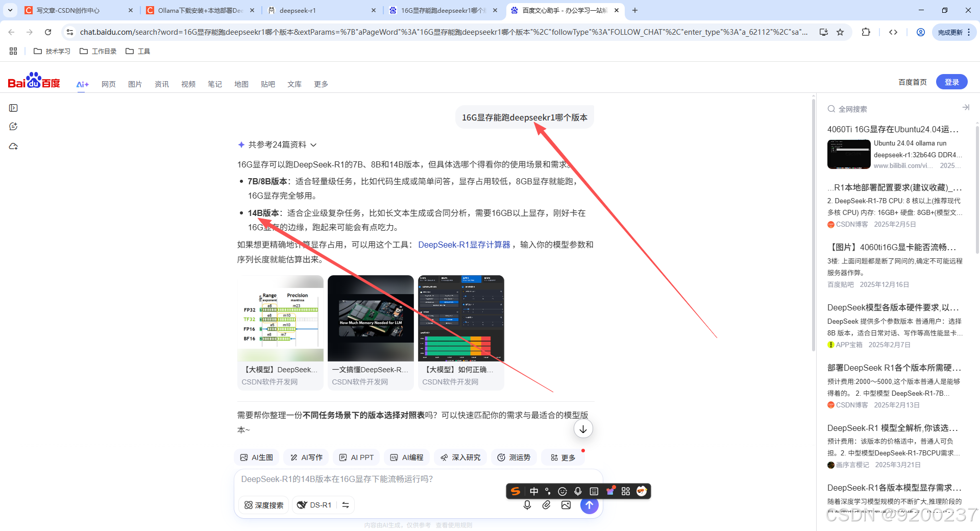Image resolution: width=980 pixels, height=531 pixels.
Task: Click the browser address bar
Action: coord(444,32)
